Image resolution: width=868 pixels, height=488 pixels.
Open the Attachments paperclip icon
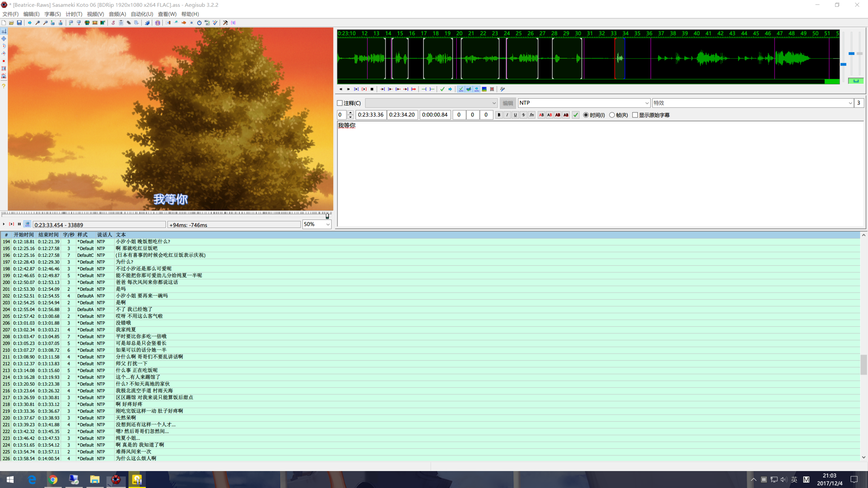point(129,23)
